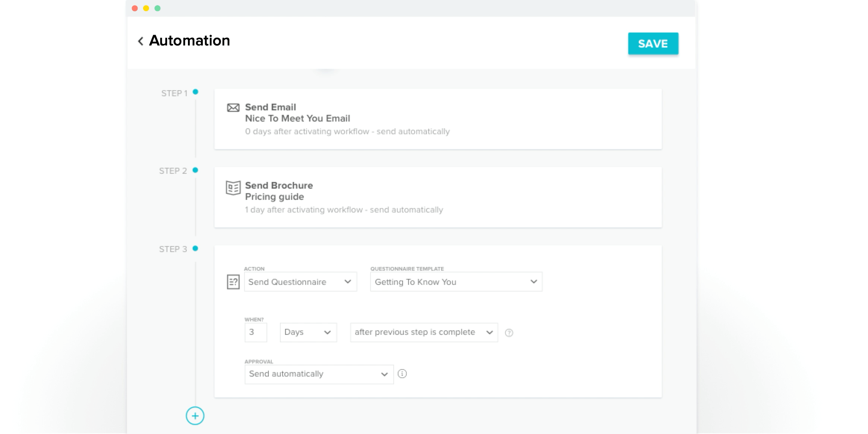Click the Send Brochure booklet icon
868x434 pixels.
coord(233,189)
